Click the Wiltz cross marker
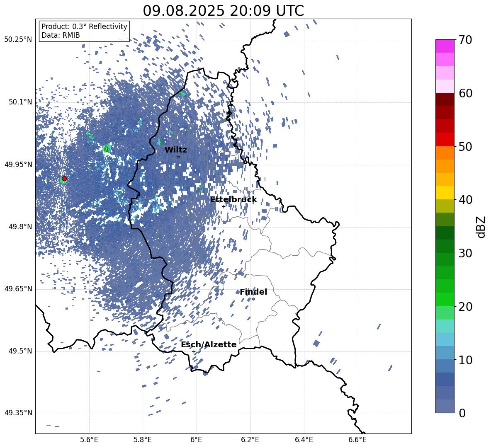491x448 pixels. pyautogui.click(x=178, y=157)
